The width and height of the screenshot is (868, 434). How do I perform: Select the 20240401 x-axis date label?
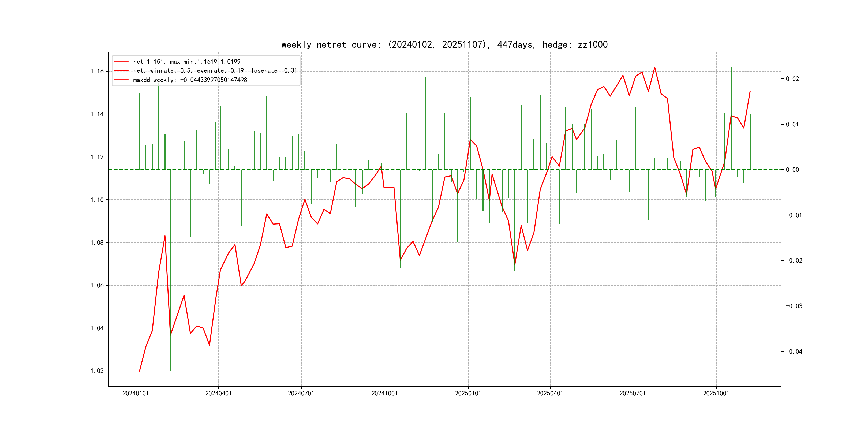pos(218,394)
